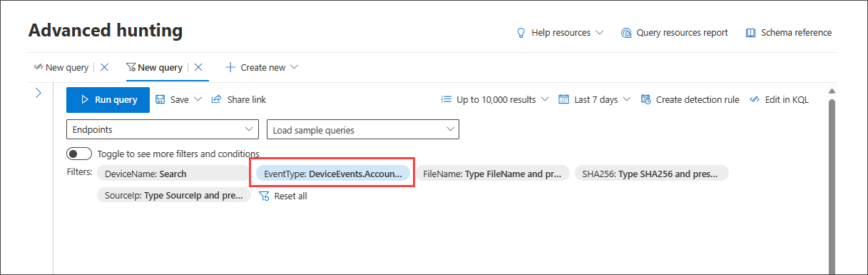Click the plus icon in Create new
Image resolution: width=868 pixels, height=275 pixels.
coord(230,67)
